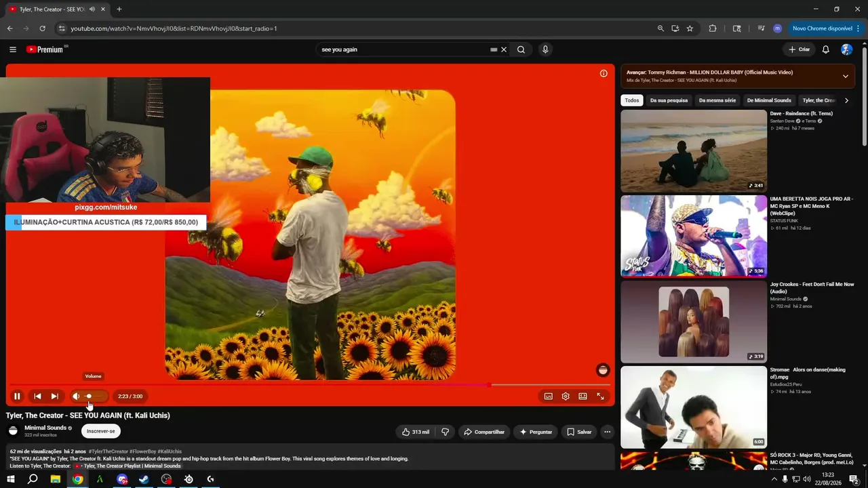Open the Criar create menu
Screen dimensions: 868x488
(799, 49)
